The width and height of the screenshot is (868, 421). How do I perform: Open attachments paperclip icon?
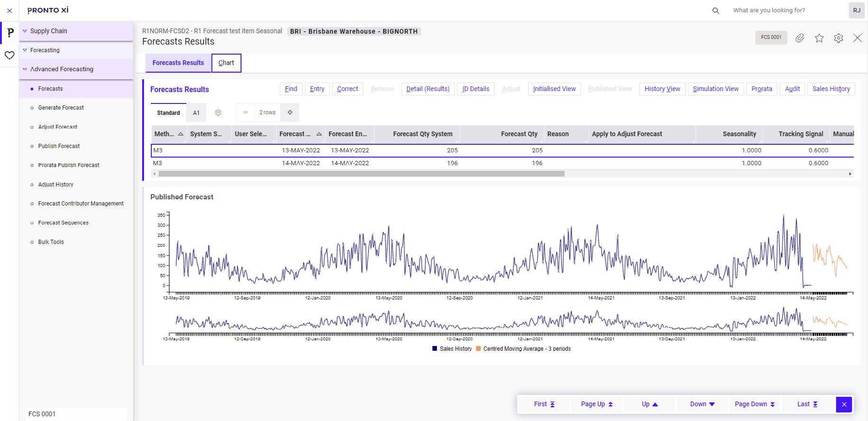click(800, 38)
